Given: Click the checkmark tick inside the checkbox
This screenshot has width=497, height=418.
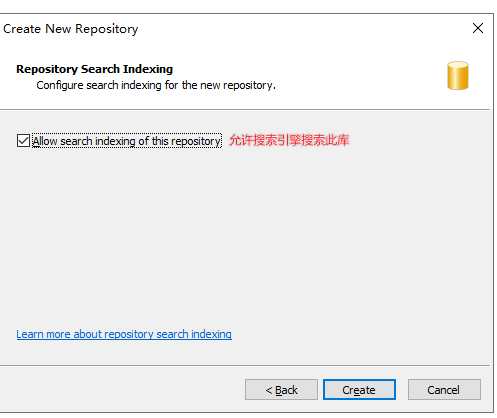Looking at the screenshot, I should point(23,140).
